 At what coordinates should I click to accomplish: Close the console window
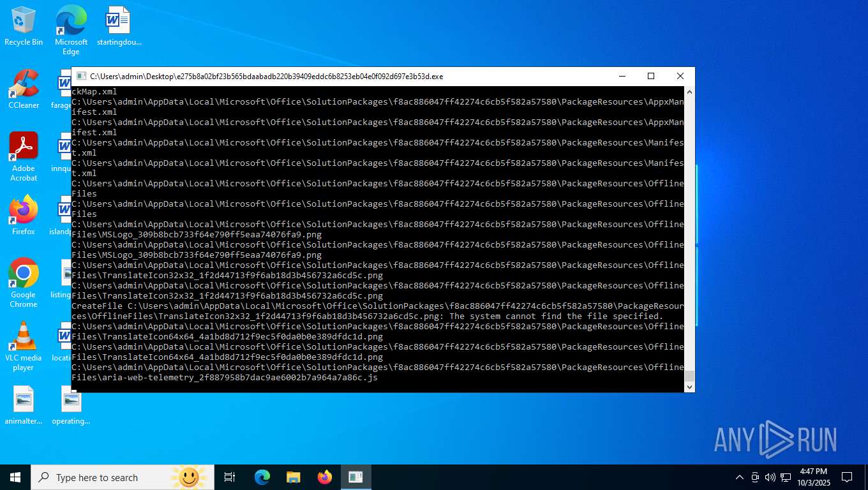coord(680,76)
